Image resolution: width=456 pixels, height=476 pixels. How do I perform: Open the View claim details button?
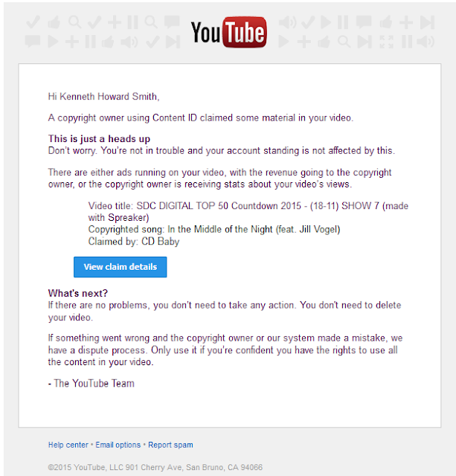point(121,267)
